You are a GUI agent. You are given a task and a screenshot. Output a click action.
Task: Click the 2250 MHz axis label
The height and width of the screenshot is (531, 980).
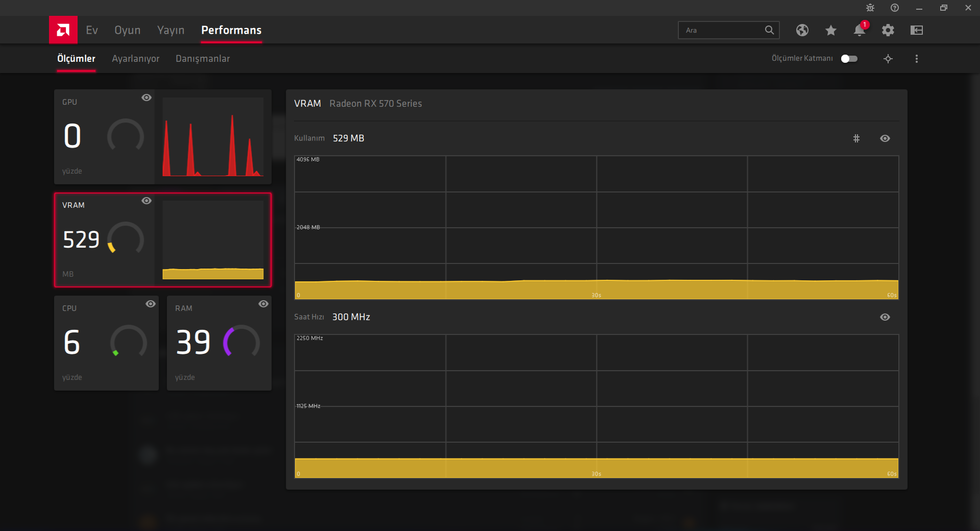click(310, 339)
